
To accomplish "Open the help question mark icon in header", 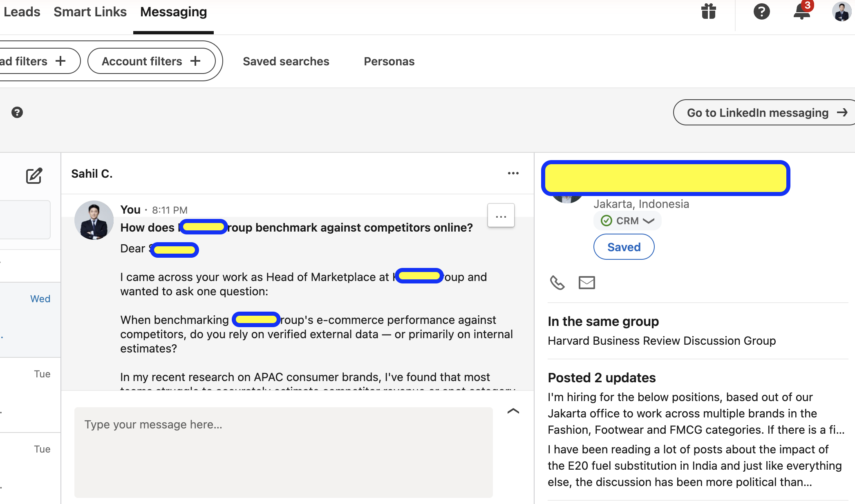I will 761,12.
